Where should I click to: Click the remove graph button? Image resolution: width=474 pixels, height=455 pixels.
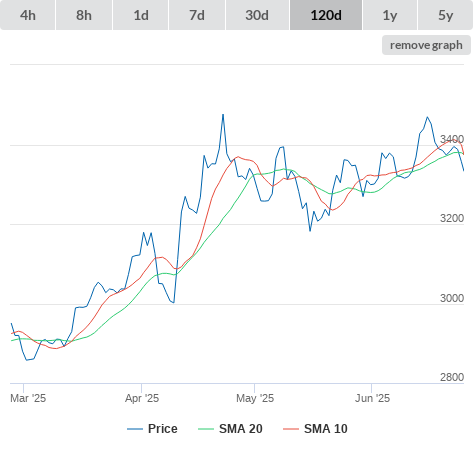point(426,45)
